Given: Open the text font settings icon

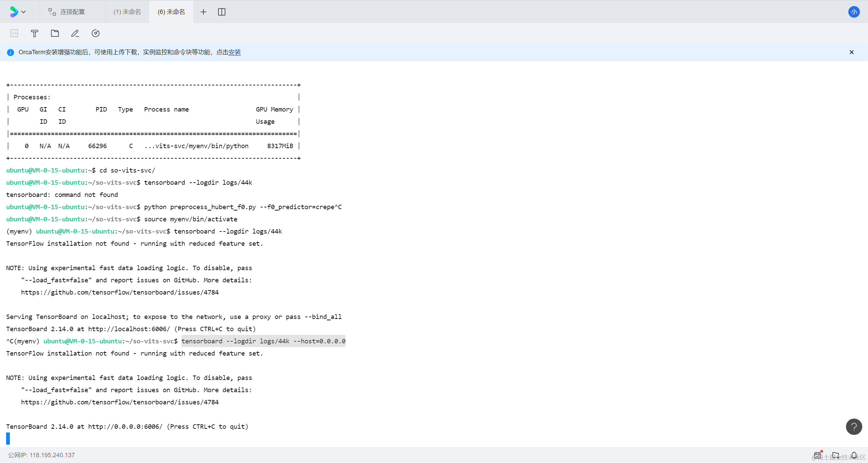Looking at the screenshot, I should pos(35,33).
